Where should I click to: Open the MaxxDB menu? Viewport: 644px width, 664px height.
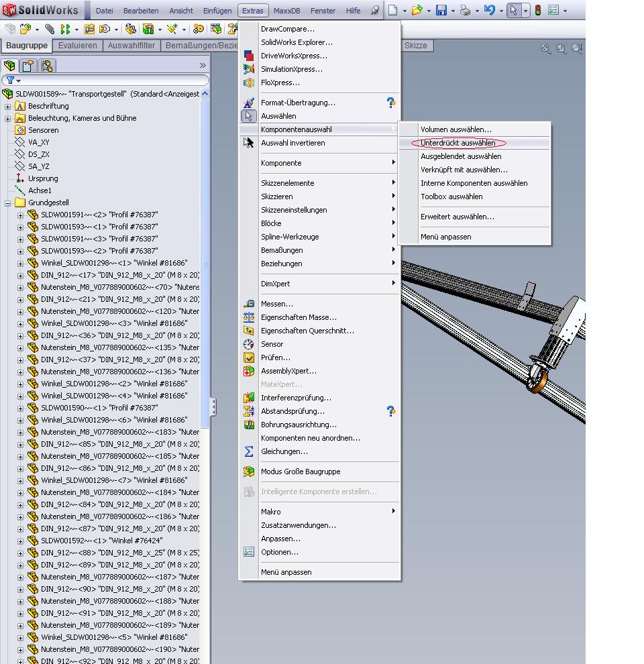click(x=286, y=11)
